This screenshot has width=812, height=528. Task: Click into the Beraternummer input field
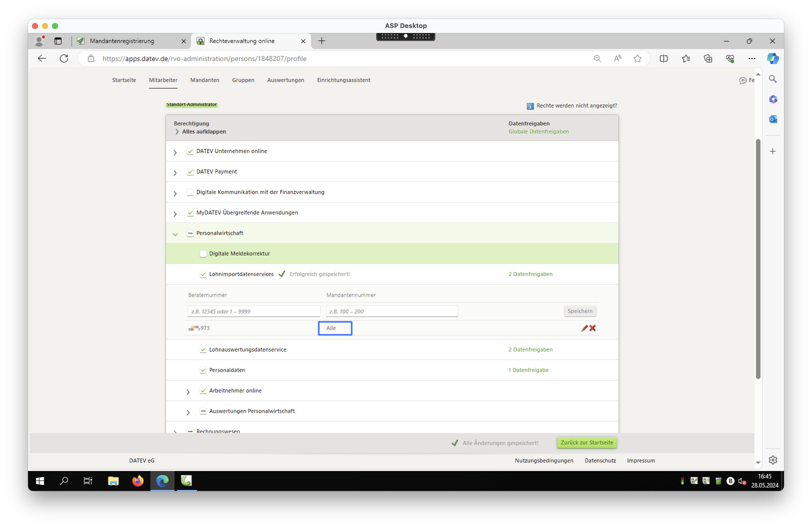pos(253,311)
